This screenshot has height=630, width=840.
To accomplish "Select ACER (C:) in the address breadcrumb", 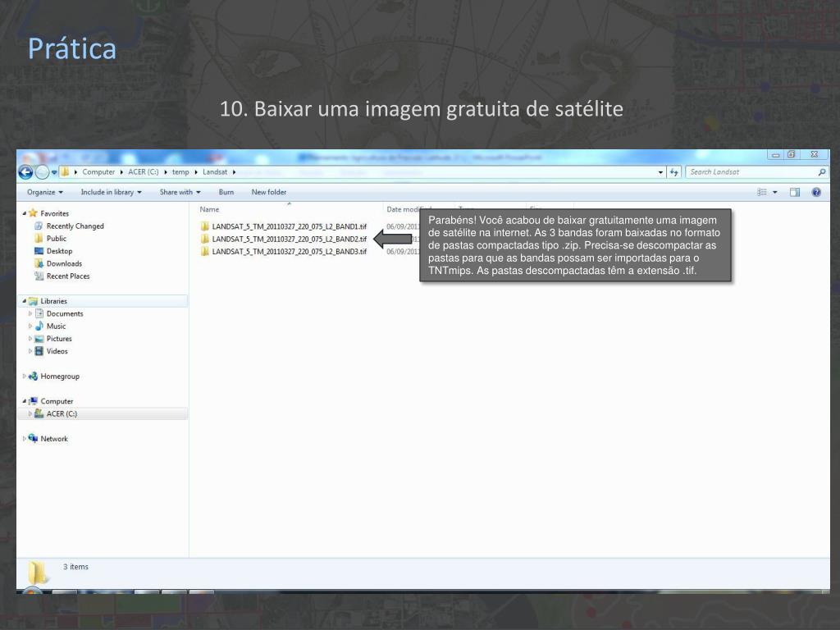I will [x=143, y=172].
